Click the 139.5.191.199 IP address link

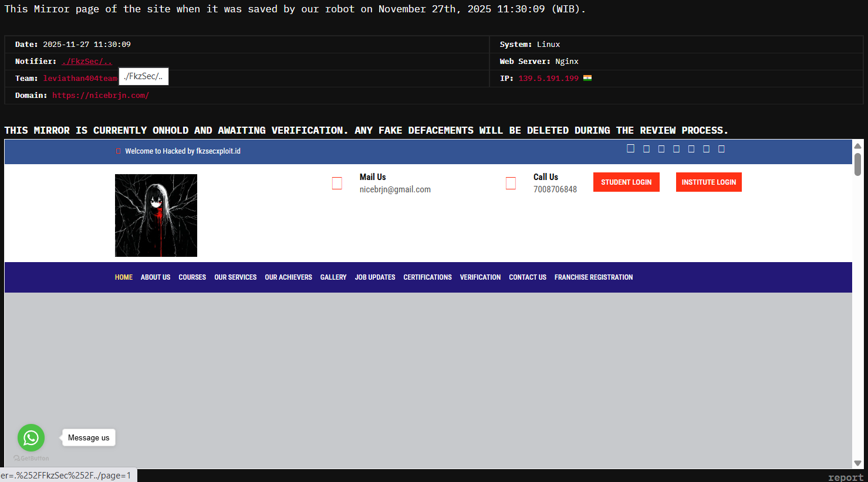548,79
